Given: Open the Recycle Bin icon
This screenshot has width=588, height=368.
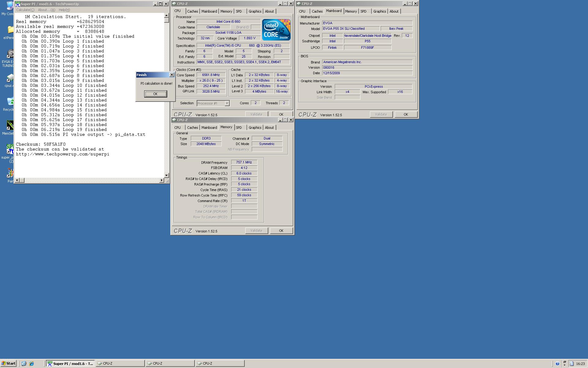Looking at the screenshot, I should pos(9,104).
